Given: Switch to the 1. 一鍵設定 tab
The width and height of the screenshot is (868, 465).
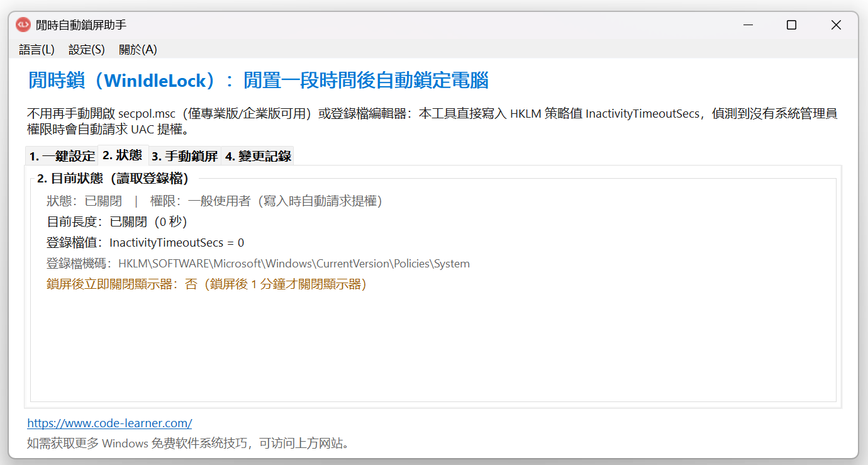Looking at the screenshot, I should click(x=62, y=156).
